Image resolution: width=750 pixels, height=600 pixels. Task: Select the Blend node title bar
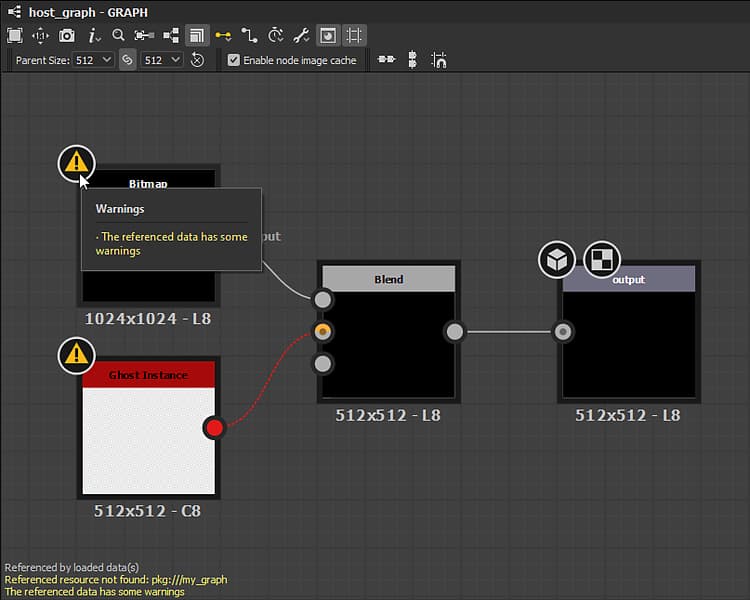pyautogui.click(x=389, y=279)
